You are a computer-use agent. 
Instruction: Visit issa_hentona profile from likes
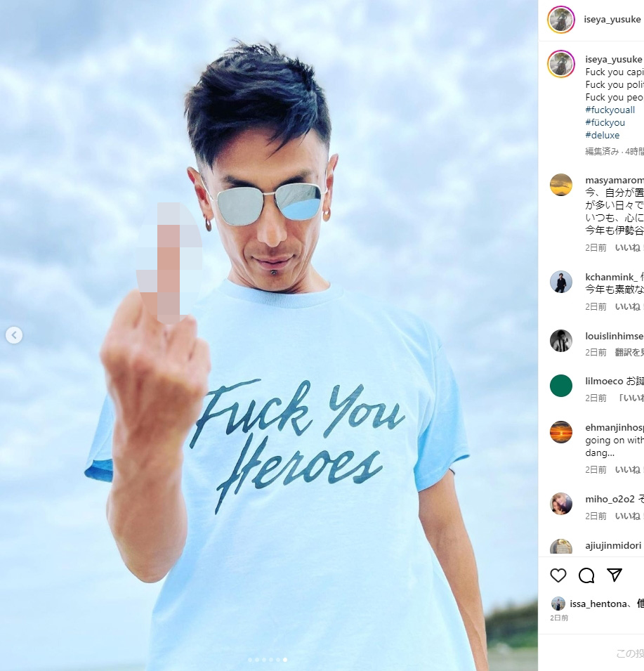pos(598,604)
